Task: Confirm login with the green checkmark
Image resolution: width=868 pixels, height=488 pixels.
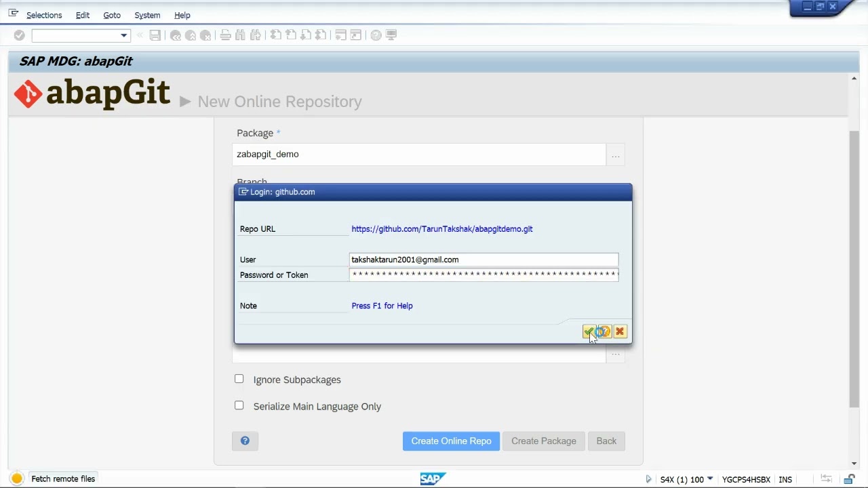Action: (588, 331)
